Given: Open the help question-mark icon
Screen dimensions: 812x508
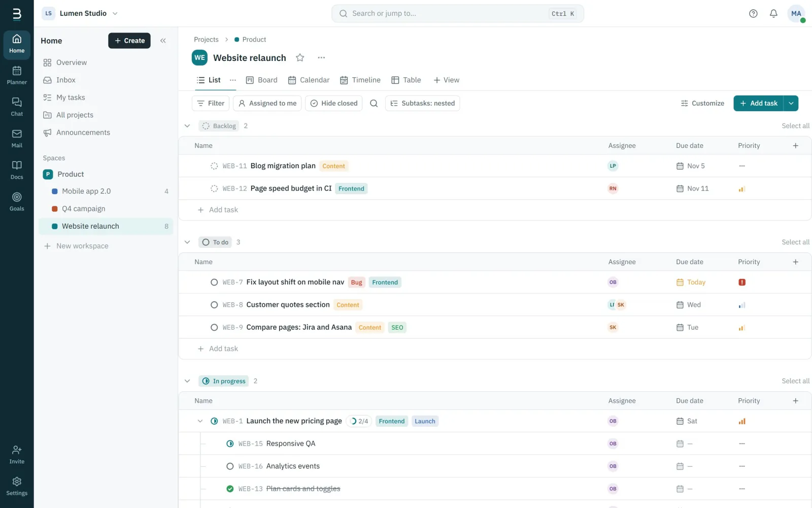Looking at the screenshot, I should point(753,14).
